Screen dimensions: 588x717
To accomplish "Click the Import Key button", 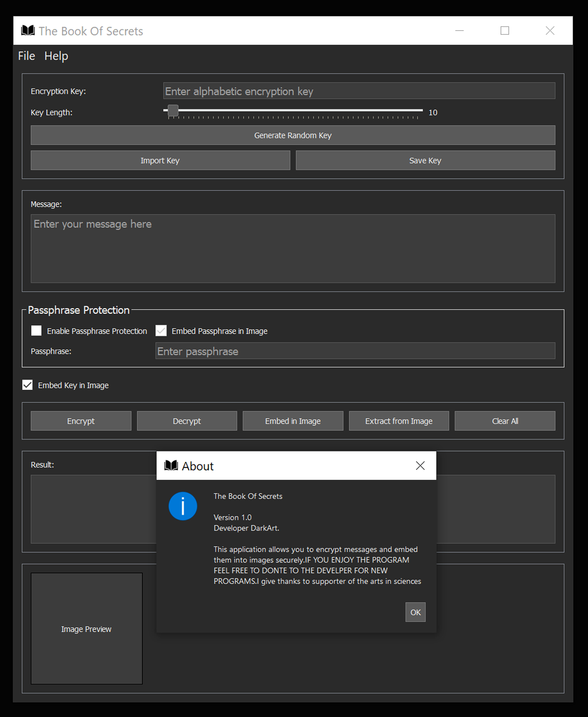I will (x=160, y=161).
